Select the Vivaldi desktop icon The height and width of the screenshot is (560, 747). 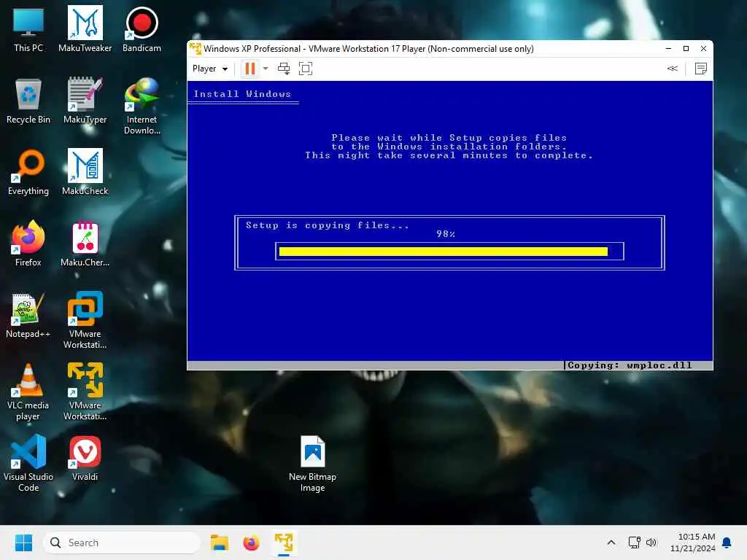[85, 458]
